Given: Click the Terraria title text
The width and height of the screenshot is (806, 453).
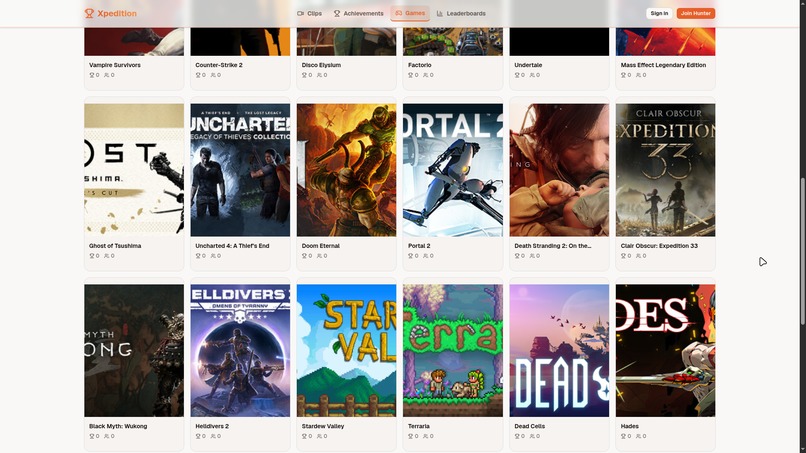Looking at the screenshot, I should pos(419,426).
